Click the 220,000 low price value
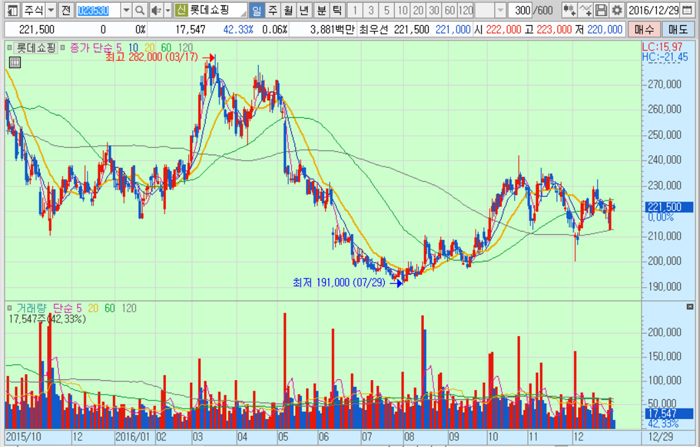The image size is (700, 447). 605,30
